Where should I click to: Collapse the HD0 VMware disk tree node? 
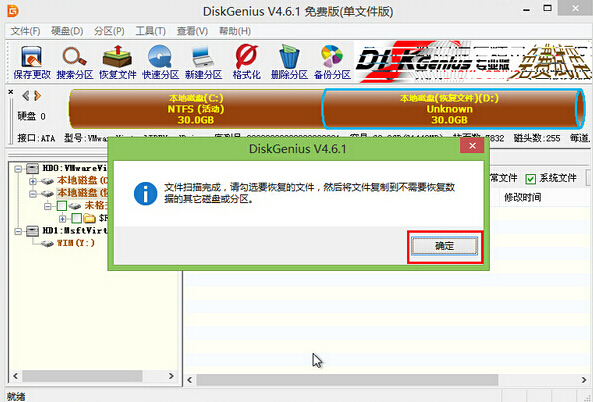click(18, 168)
